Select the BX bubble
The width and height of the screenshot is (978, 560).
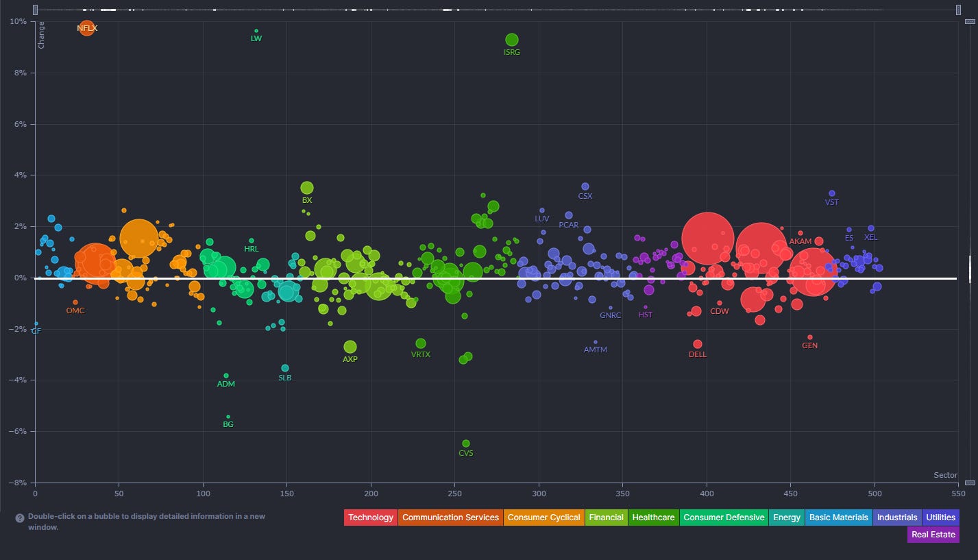tap(307, 188)
